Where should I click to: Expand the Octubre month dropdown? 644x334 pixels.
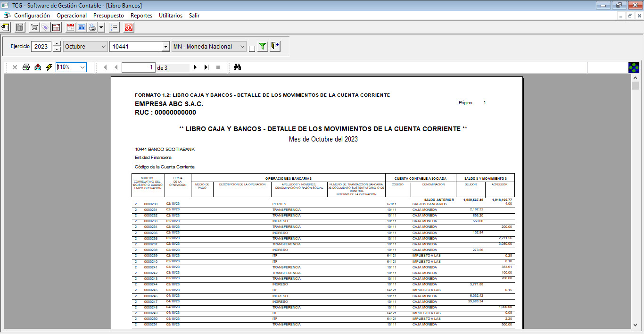pos(104,47)
